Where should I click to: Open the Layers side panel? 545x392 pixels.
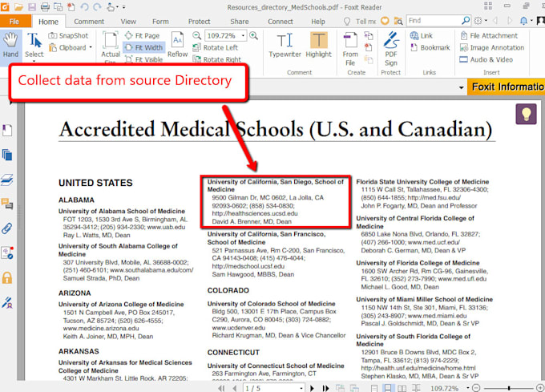tap(7, 180)
